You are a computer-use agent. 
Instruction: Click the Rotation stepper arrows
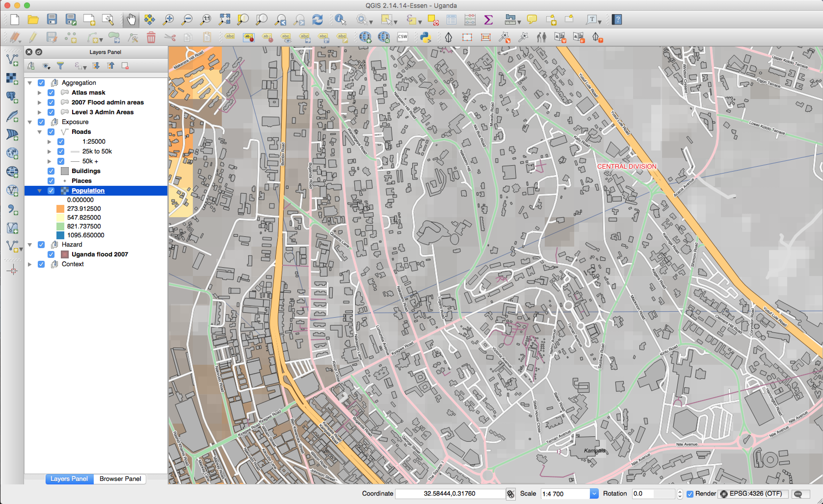680,494
